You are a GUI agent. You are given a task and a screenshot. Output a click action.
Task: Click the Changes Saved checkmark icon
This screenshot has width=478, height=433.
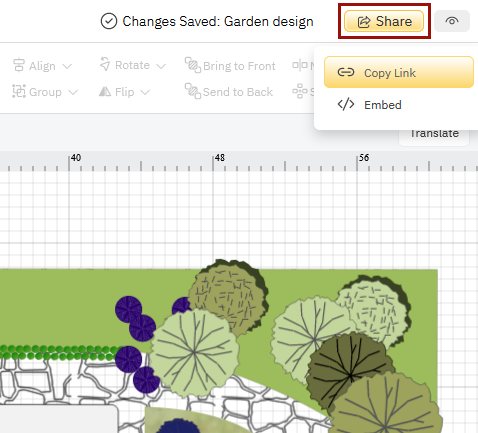(x=109, y=21)
